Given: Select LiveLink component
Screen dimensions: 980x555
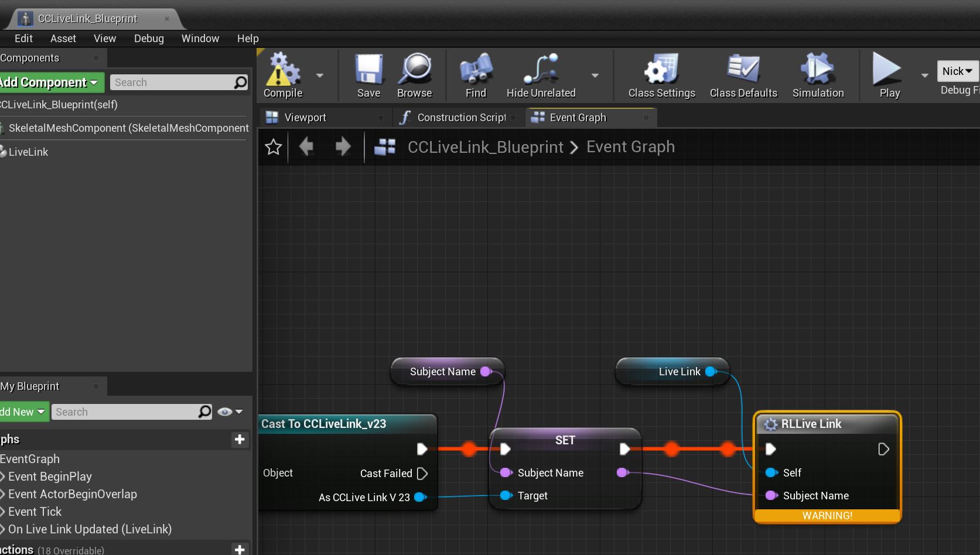Looking at the screenshot, I should pos(25,152).
